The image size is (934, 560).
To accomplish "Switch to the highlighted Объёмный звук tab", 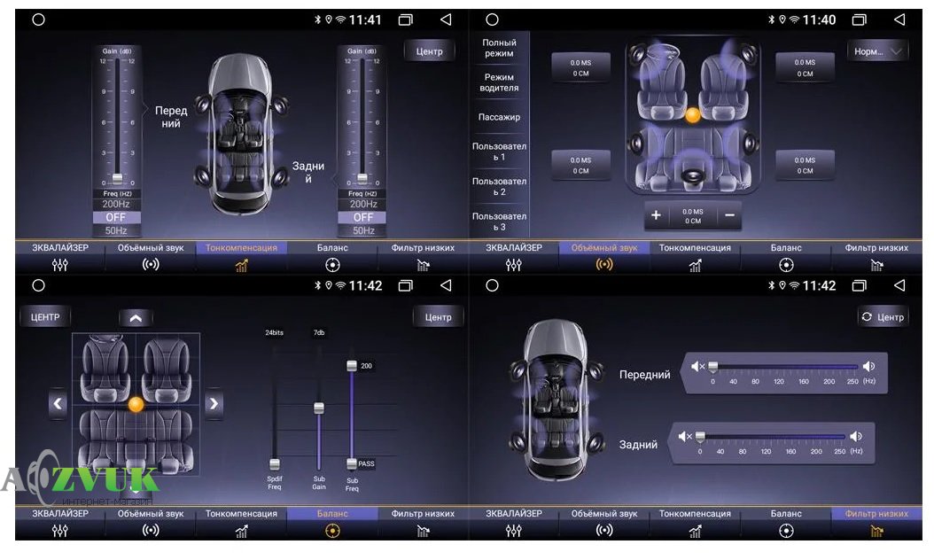I will 604,248.
